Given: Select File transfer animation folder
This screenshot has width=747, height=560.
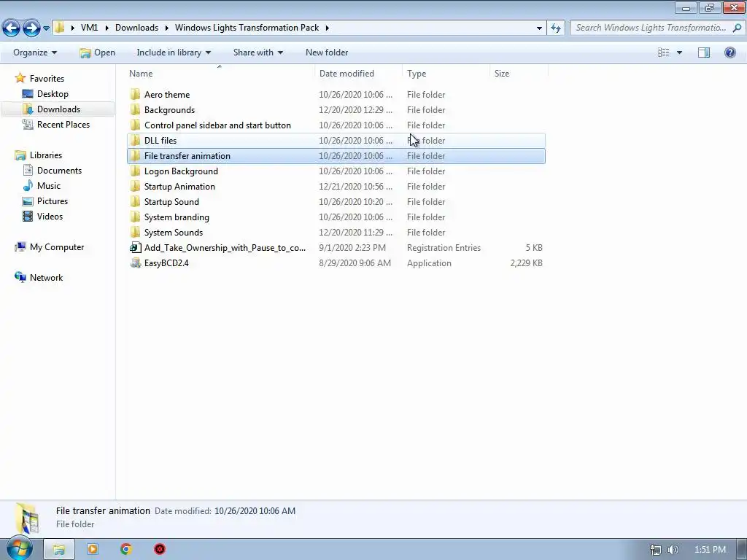Looking at the screenshot, I should pos(336,156).
